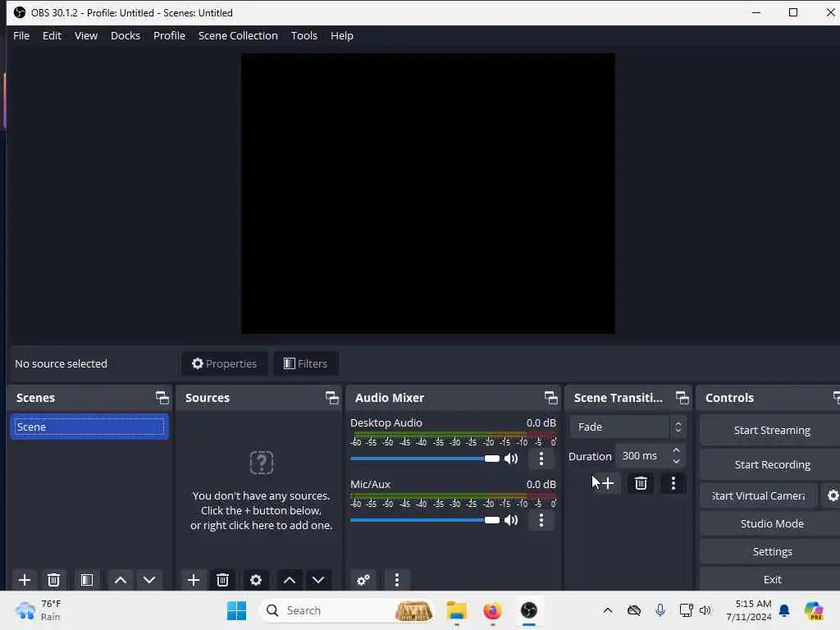Open advanced audio properties gears icon

(x=363, y=580)
